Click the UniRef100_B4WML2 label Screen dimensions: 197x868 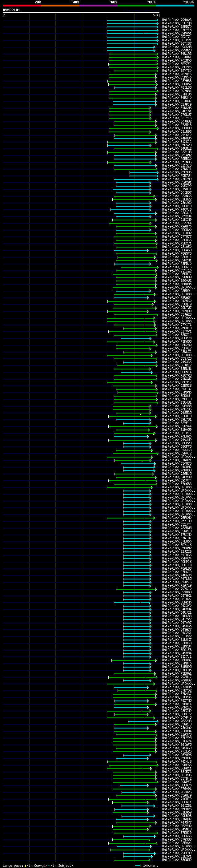(177, 149)
